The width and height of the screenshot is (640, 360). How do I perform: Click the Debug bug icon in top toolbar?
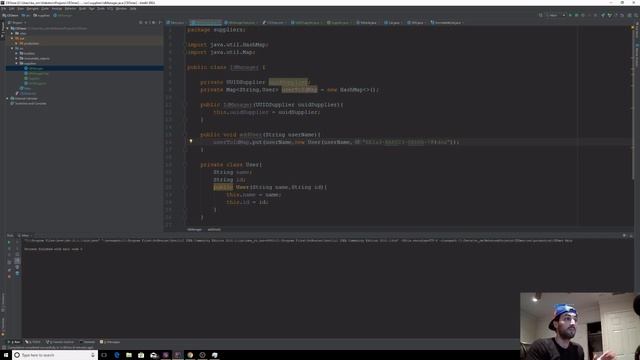(577, 15)
